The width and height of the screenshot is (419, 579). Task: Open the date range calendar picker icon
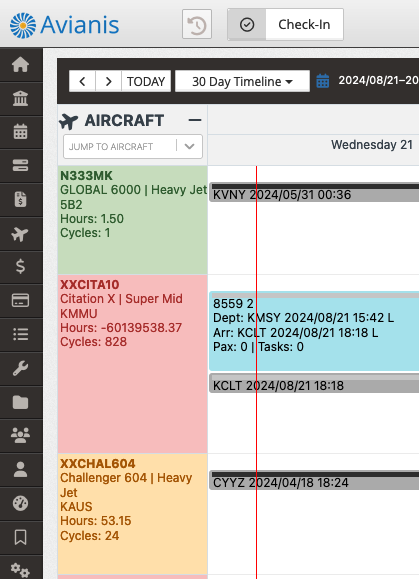coord(323,81)
